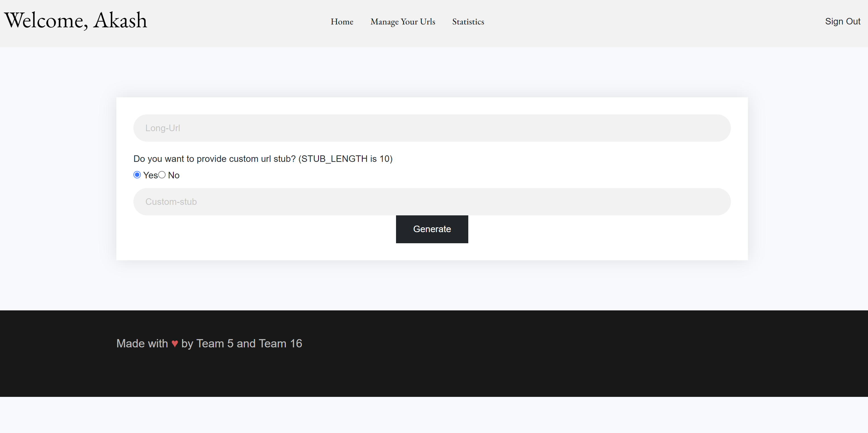Click the STUB_LENGTH is 10 note

[345, 159]
